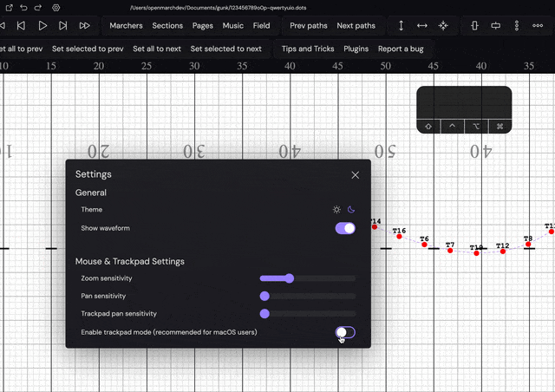The width and height of the screenshot is (555, 392).
Task: Enable trackpad mode toggle
Action: pyautogui.click(x=345, y=332)
